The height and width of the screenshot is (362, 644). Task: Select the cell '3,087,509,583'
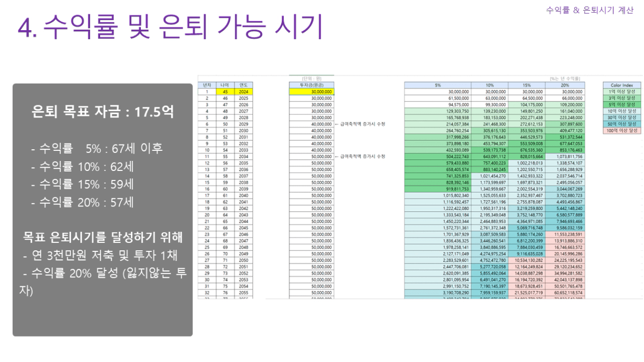(x=489, y=234)
